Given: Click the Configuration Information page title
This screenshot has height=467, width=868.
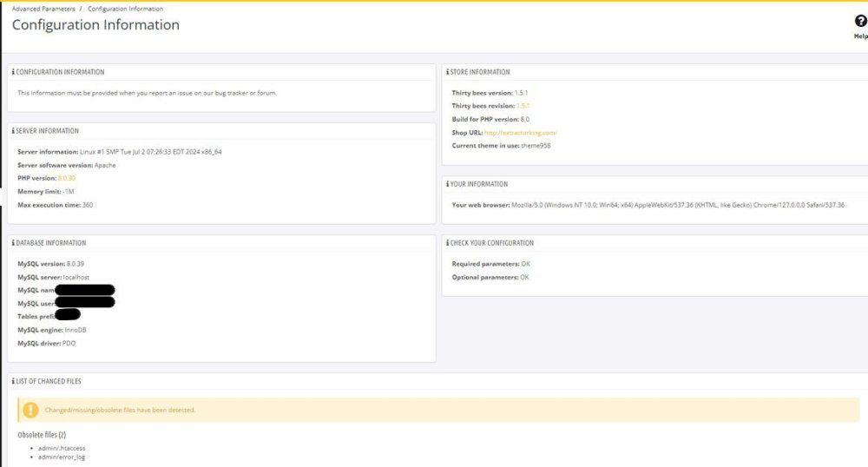Looking at the screenshot, I should (95, 25).
